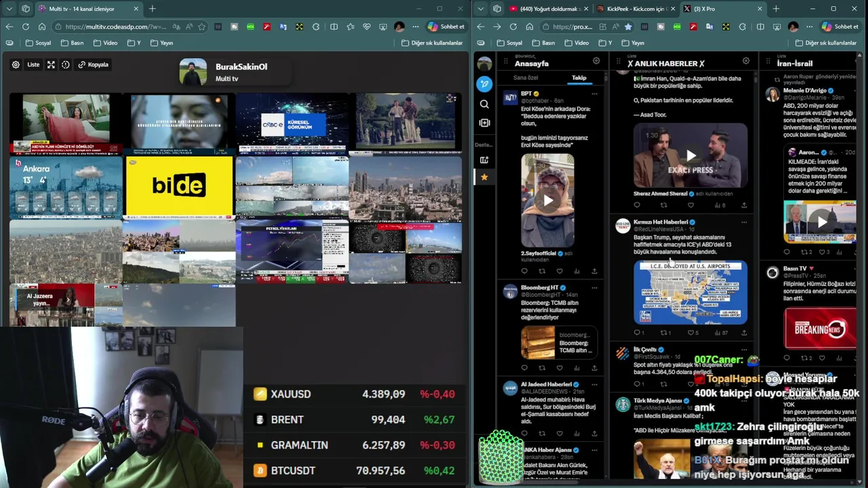Select the BTCUSDT price row
This screenshot has height=488, width=868.
click(x=353, y=470)
